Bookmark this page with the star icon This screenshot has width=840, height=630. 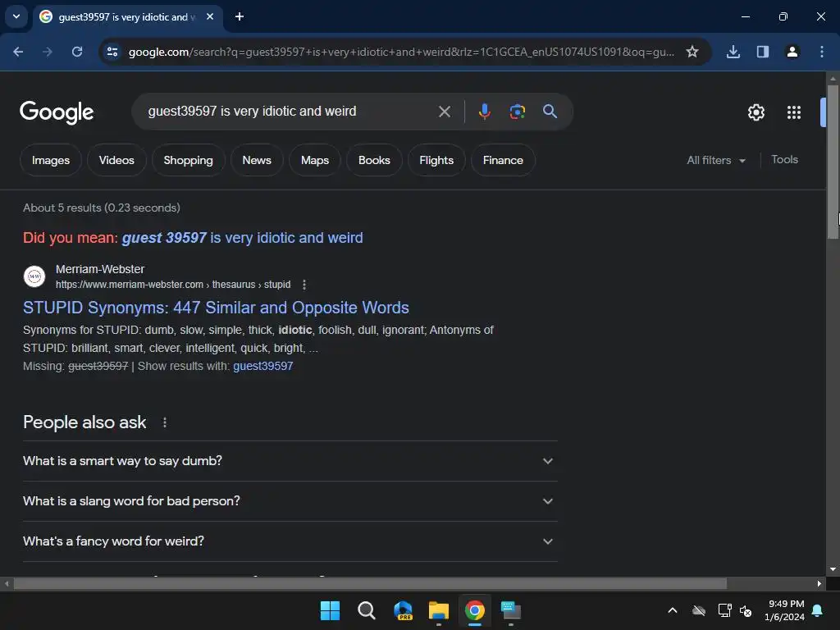(x=692, y=52)
